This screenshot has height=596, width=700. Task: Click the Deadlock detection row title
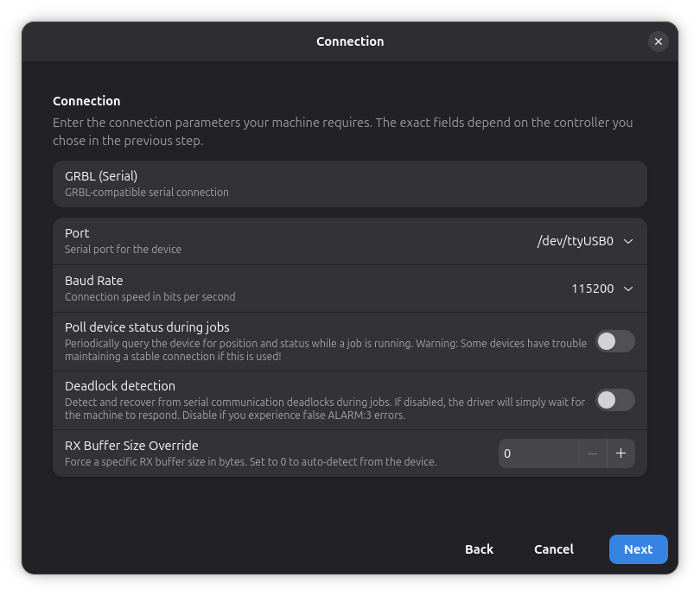pyautogui.click(x=120, y=386)
